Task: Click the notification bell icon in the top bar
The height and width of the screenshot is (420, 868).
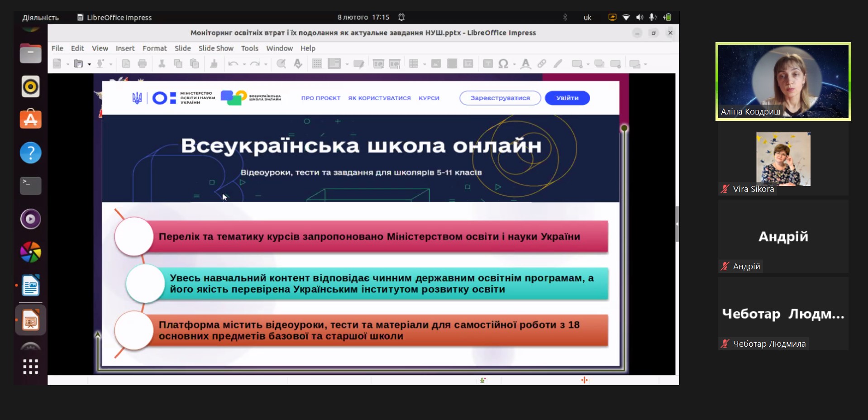Action: click(401, 18)
